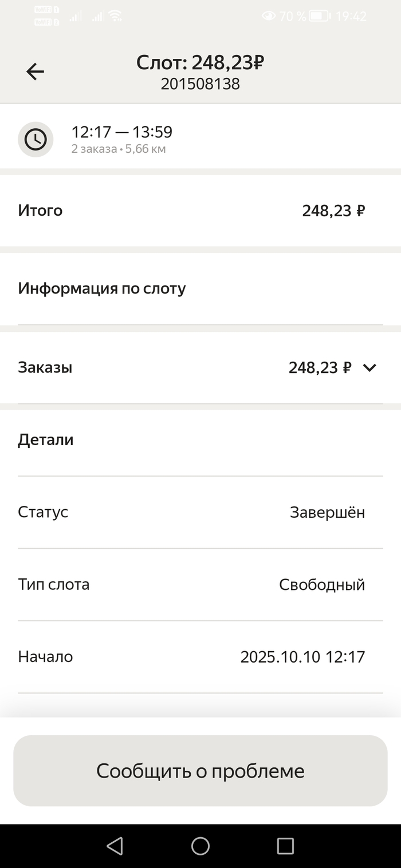The width and height of the screenshot is (401, 868).
Task: Tap the Детали section header
Action: [46, 440]
